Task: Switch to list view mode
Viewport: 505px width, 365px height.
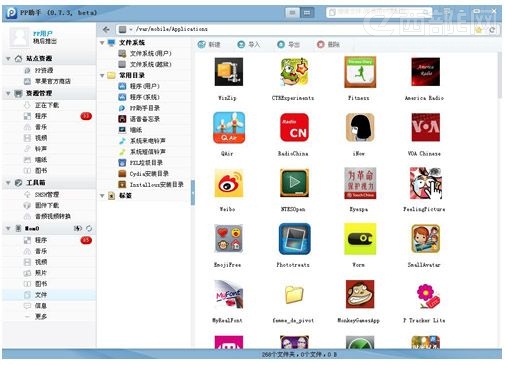Action: pos(292,13)
